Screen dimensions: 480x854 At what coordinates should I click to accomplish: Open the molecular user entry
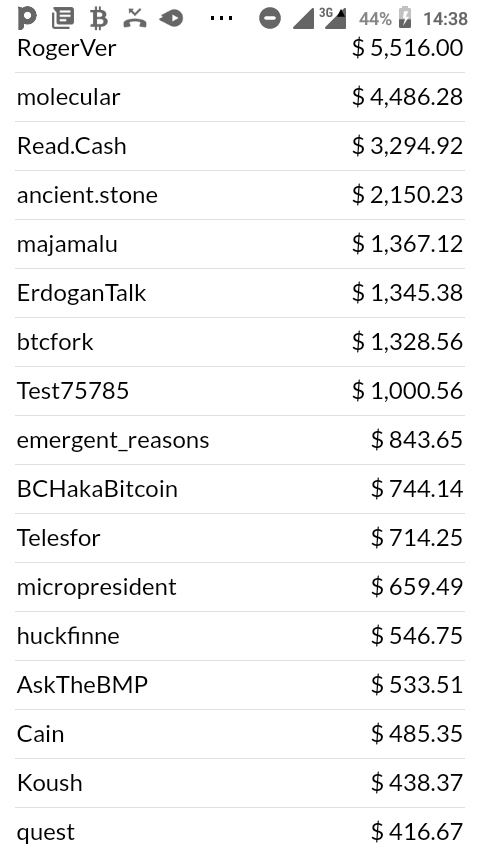tap(240, 97)
